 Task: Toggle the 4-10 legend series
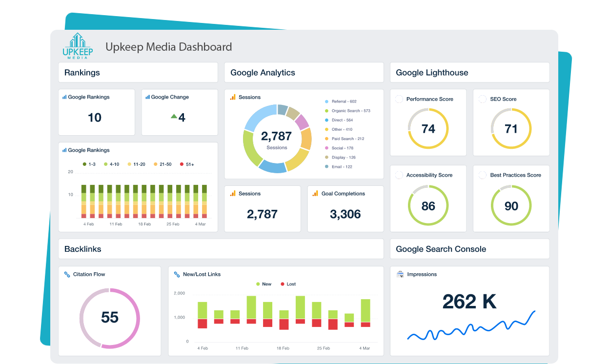point(111,164)
